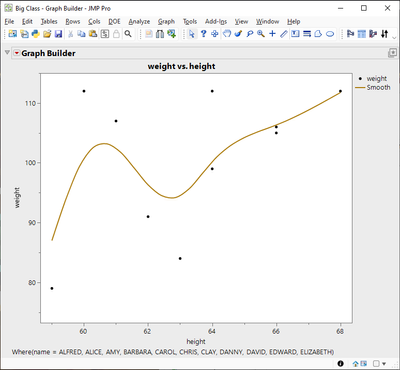Screen dimensions: 400x370
Task: Click the binoculars icon in the toolbar
Action: point(160,34)
